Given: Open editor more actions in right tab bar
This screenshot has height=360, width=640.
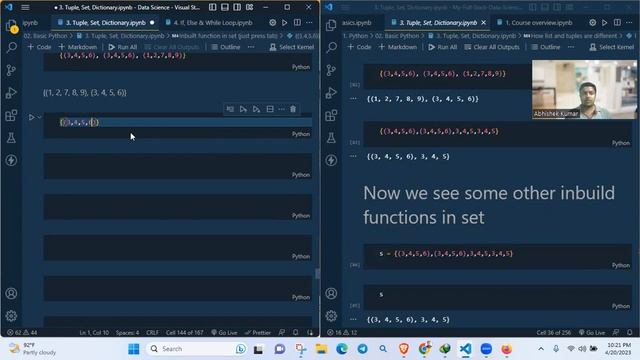Looking at the screenshot, I should 629,23.
